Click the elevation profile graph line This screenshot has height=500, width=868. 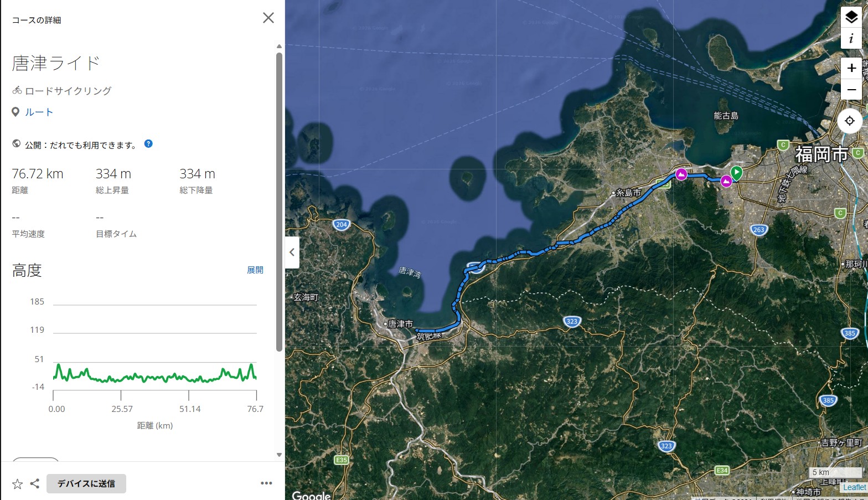coord(155,378)
